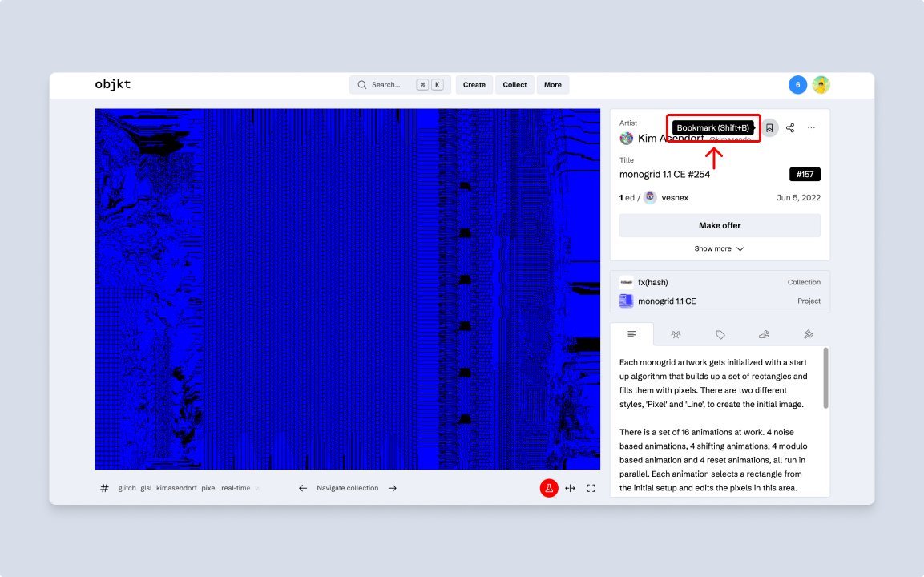Open the user profile avatar
Image resolution: width=924 pixels, height=577 pixels.
click(821, 85)
